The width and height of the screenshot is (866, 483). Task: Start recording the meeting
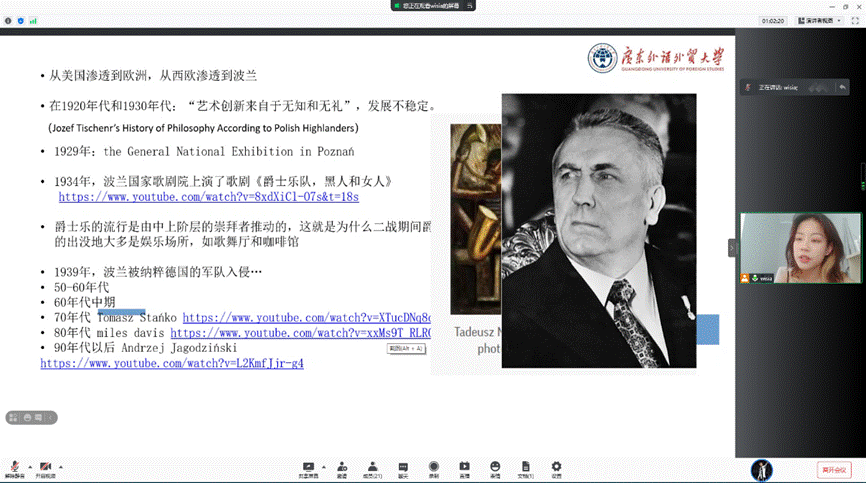point(433,467)
